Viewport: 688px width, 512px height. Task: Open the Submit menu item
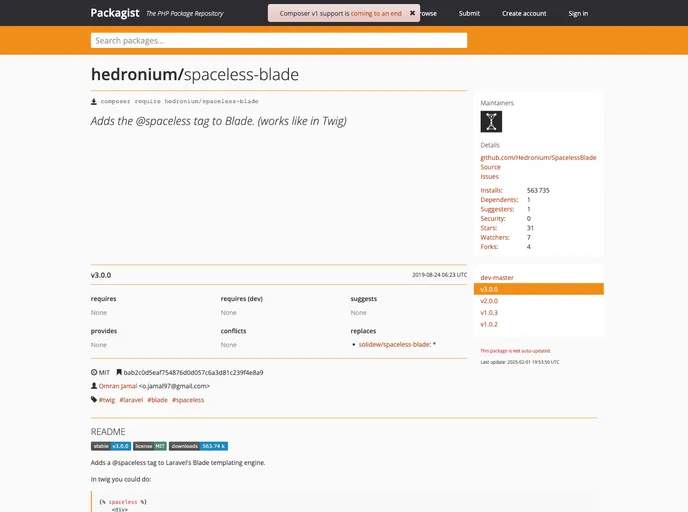(x=469, y=14)
